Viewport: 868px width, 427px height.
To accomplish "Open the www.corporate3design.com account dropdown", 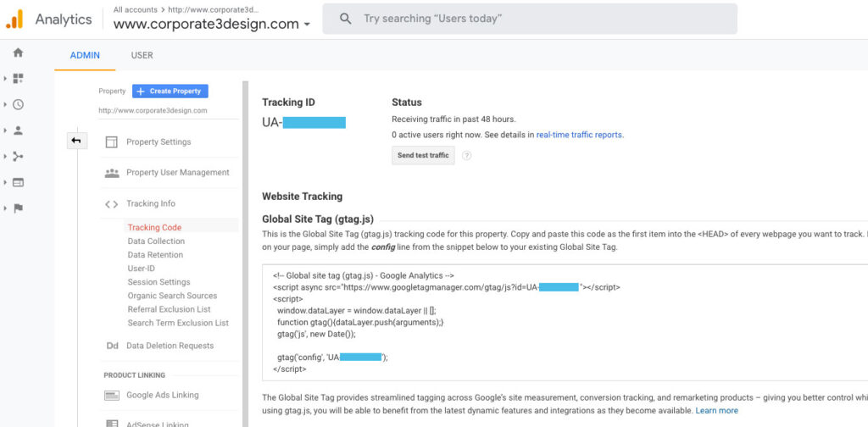I will tap(211, 24).
